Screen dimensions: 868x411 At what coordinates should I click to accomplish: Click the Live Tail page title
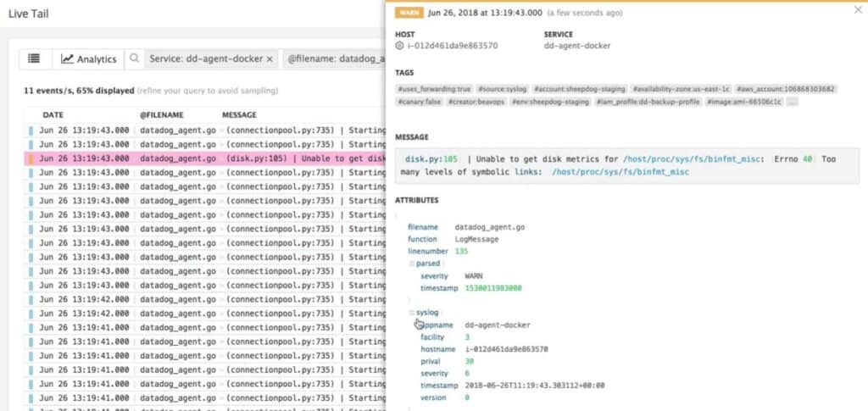point(29,14)
